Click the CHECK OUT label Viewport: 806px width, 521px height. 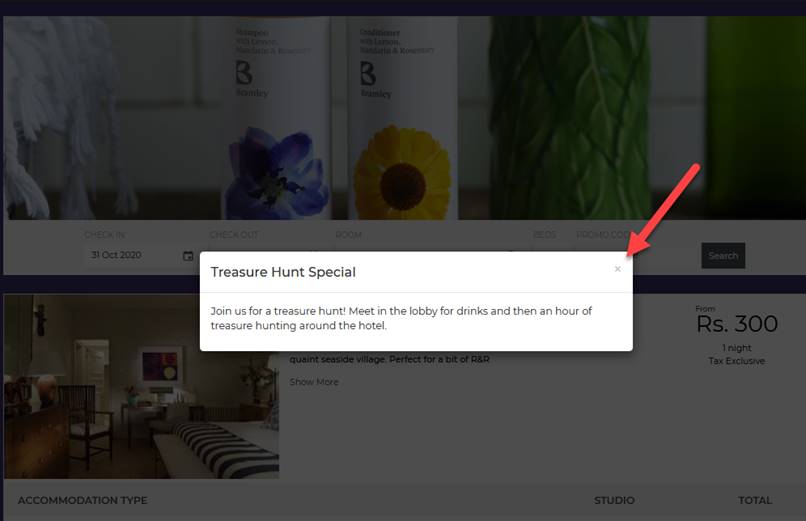[x=234, y=235]
